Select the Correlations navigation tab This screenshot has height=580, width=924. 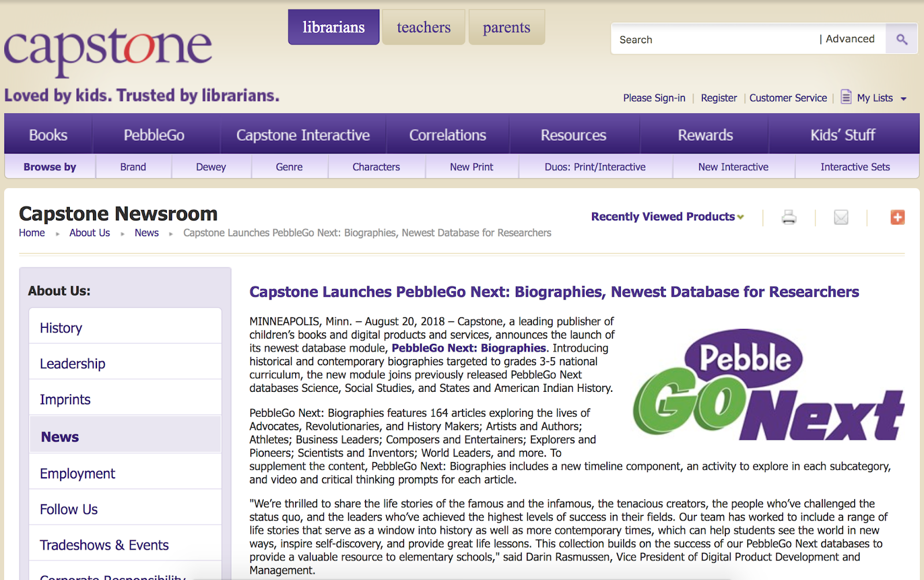tap(448, 134)
